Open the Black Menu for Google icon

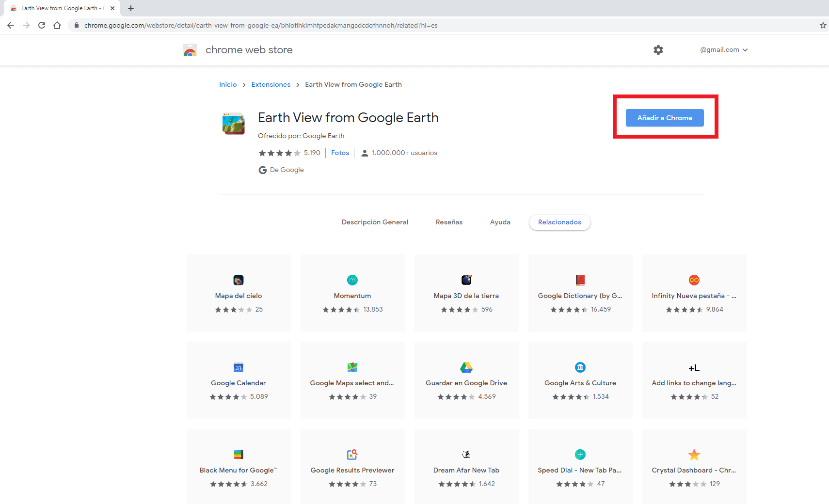pos(239,455)
